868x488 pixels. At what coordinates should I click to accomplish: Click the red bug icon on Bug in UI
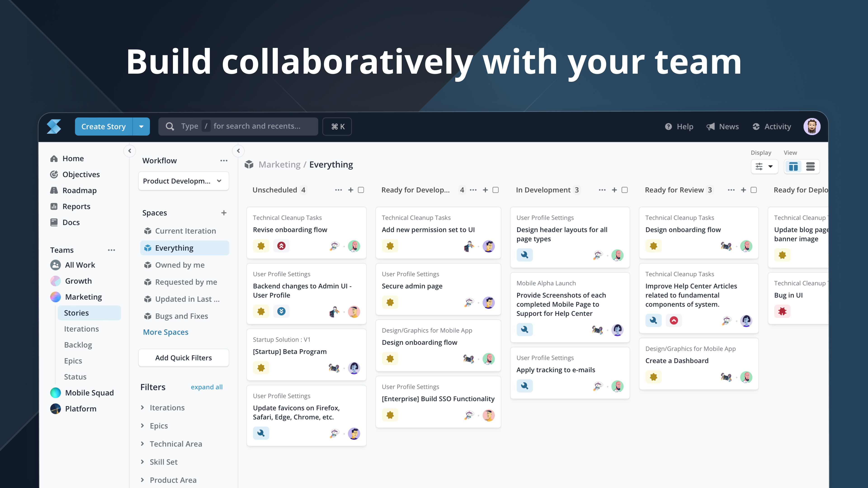[782, 311]
